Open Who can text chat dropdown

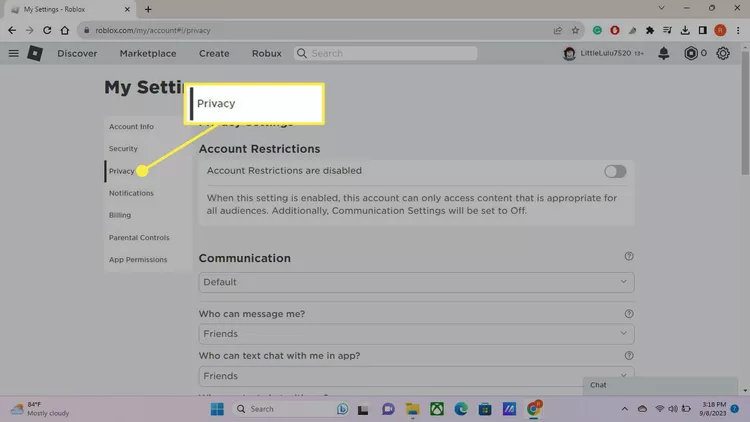[416, 376]
